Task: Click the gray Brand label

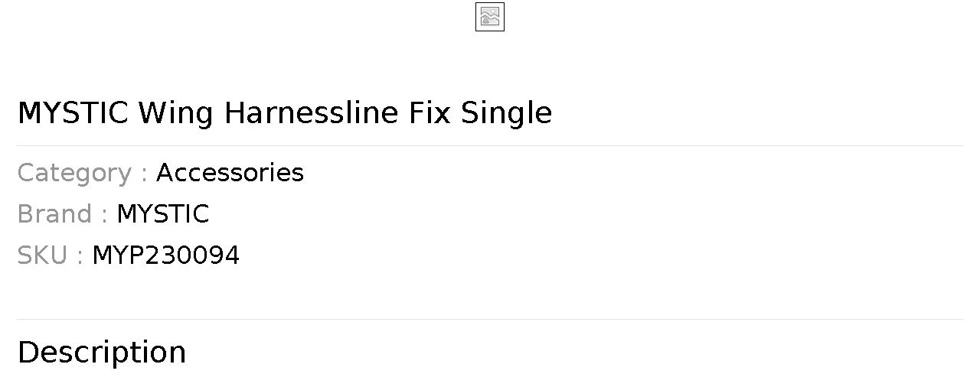Action: point(54,214)
